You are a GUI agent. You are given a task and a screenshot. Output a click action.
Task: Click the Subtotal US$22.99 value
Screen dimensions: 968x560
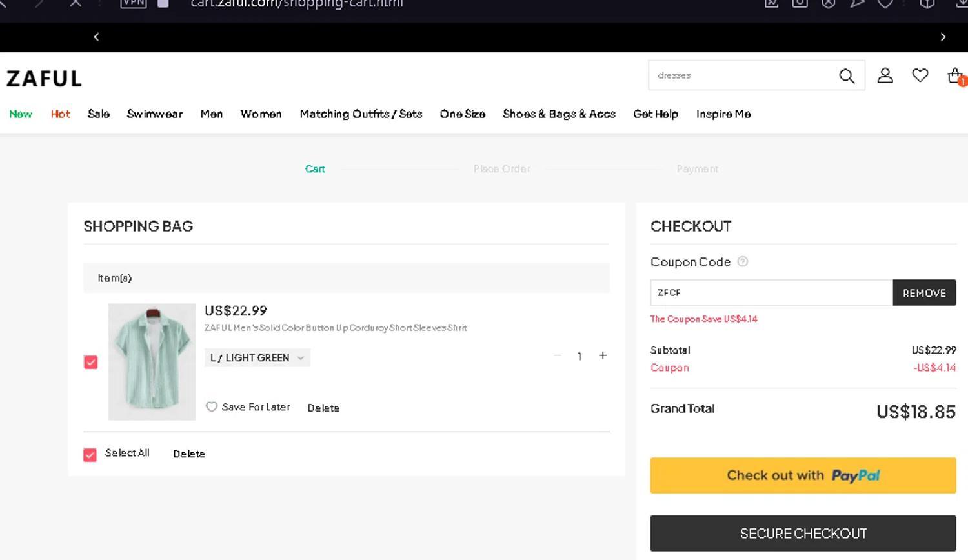tap(934, 350)
